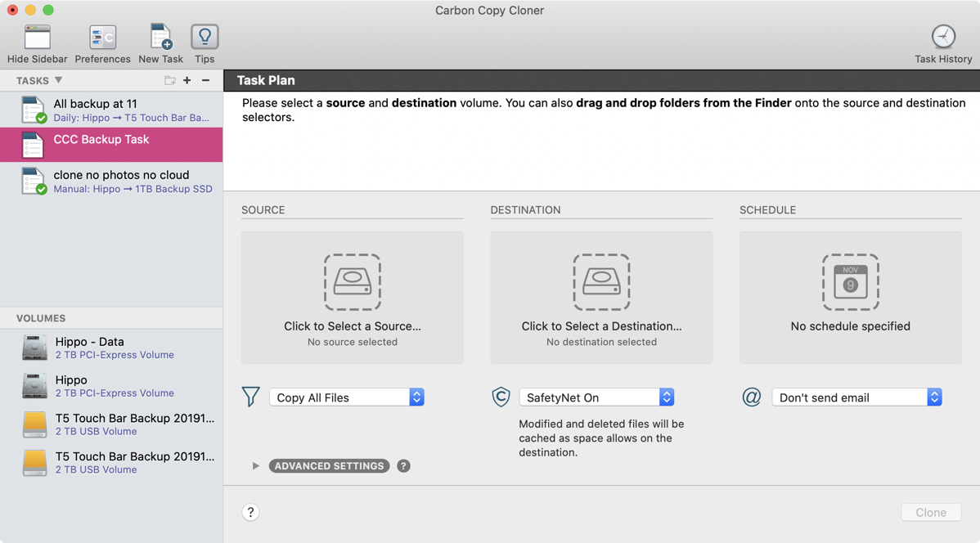Open Preferences from the toolbar
Image resolution: width=980 pixels, height=543 pixels.
point(102,38)
